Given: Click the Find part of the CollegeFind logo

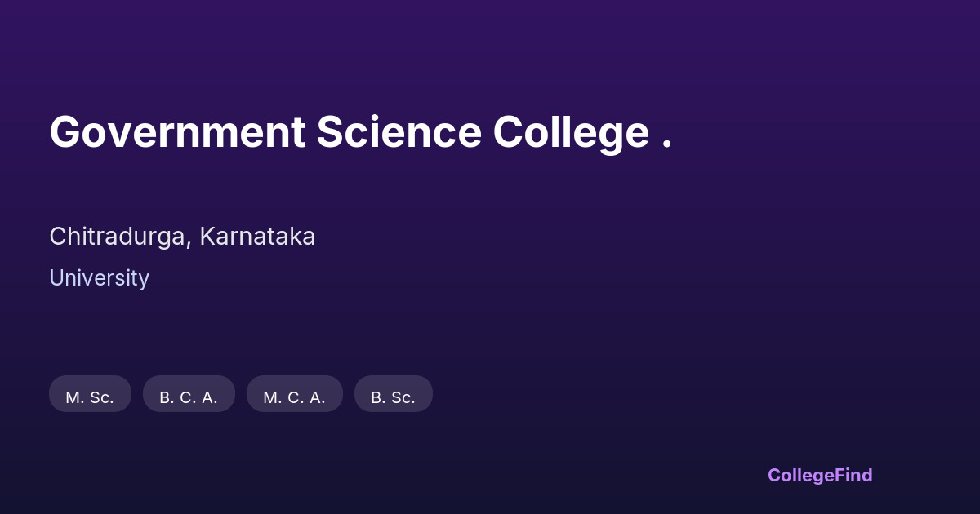Looking at the screenshot, I should tap(853, 475).
